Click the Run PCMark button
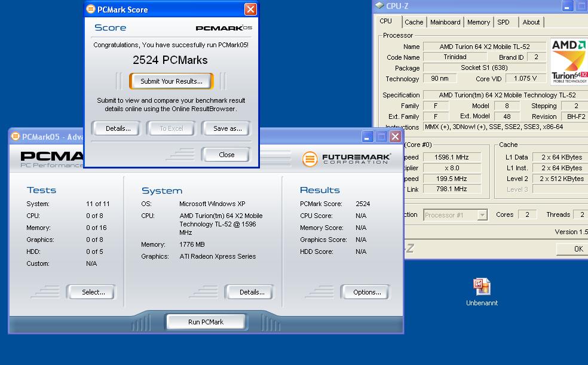This screenshot has width=588, height=365. tap(206, 322)
